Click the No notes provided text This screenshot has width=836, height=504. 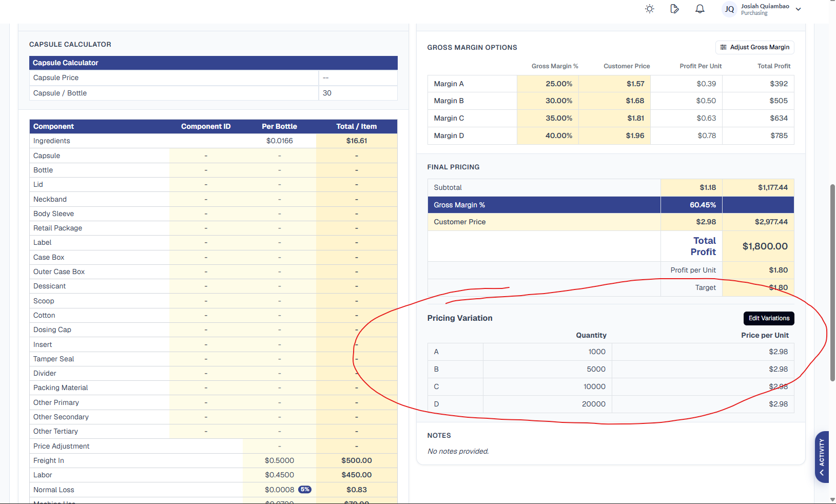(458, 451)
